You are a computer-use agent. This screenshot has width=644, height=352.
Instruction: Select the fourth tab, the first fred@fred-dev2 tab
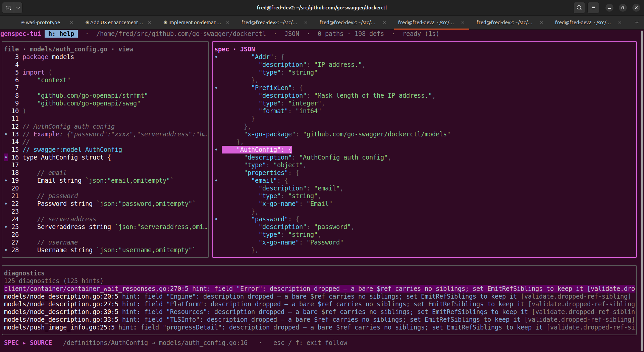click(269, 23)
